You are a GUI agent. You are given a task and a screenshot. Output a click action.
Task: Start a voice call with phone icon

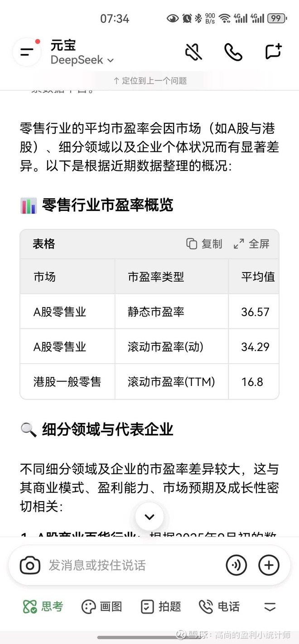pyautogui.click(x=233, y=52)
